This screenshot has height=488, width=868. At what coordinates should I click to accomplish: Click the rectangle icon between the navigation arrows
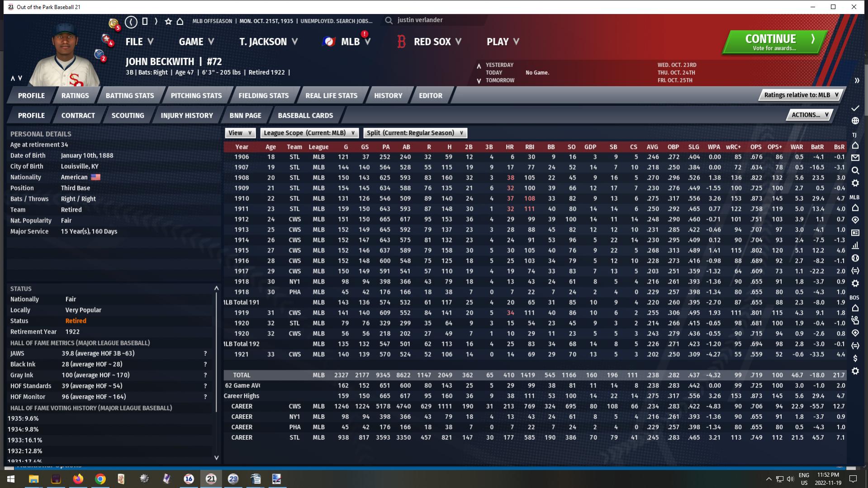point(145,21)
